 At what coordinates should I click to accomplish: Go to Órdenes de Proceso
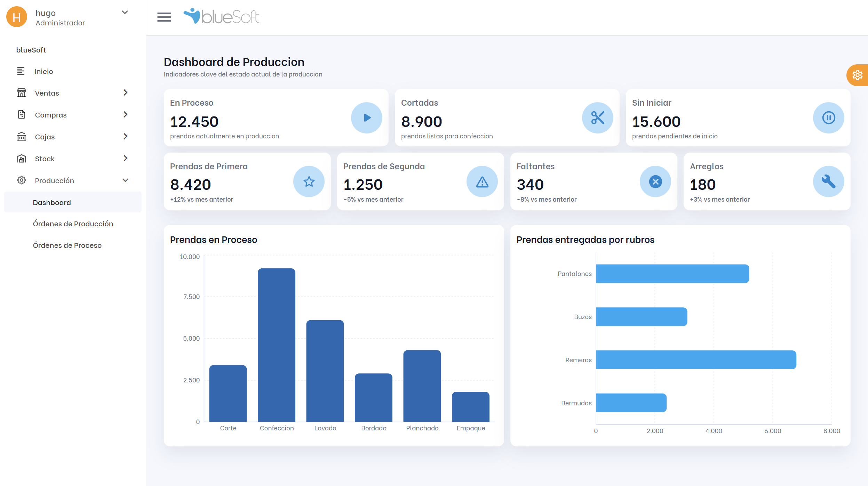(x=67, y=245)
